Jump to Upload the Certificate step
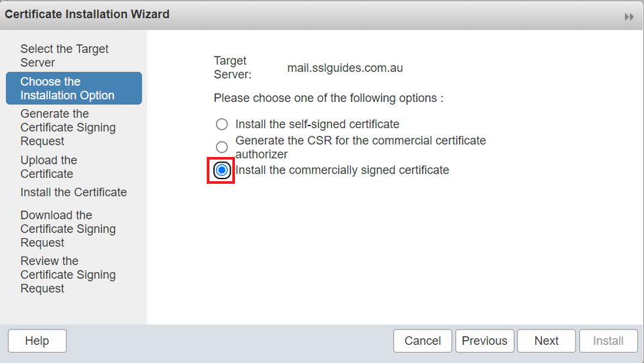 [x=48, y=167]
